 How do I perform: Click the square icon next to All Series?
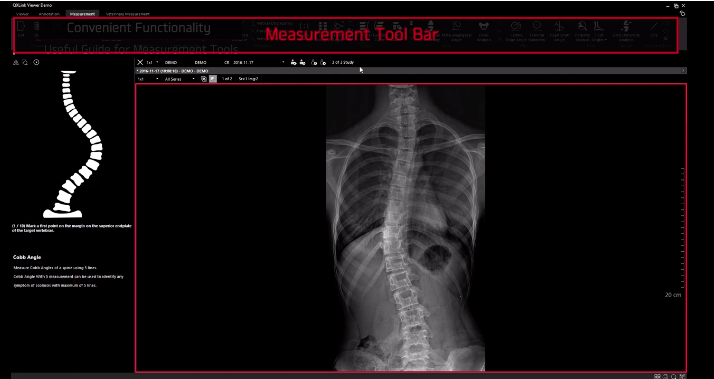[x=204, y=79]
